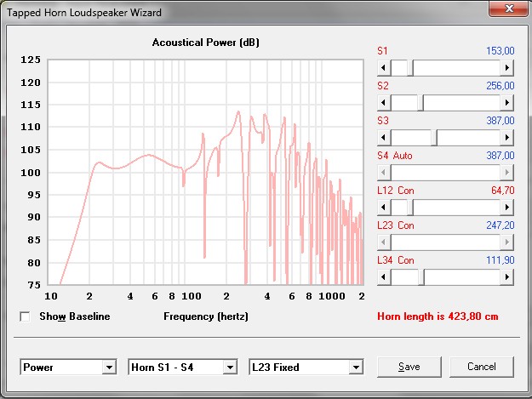
Task: Click the Frequency (hertz) axis label
Action: 206,316
